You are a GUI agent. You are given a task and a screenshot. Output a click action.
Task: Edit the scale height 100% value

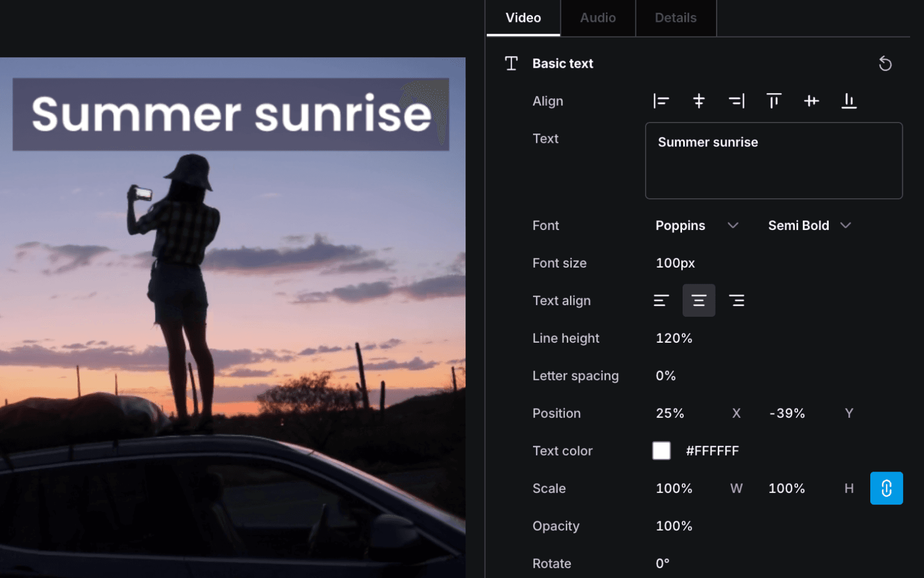point(787,488)
